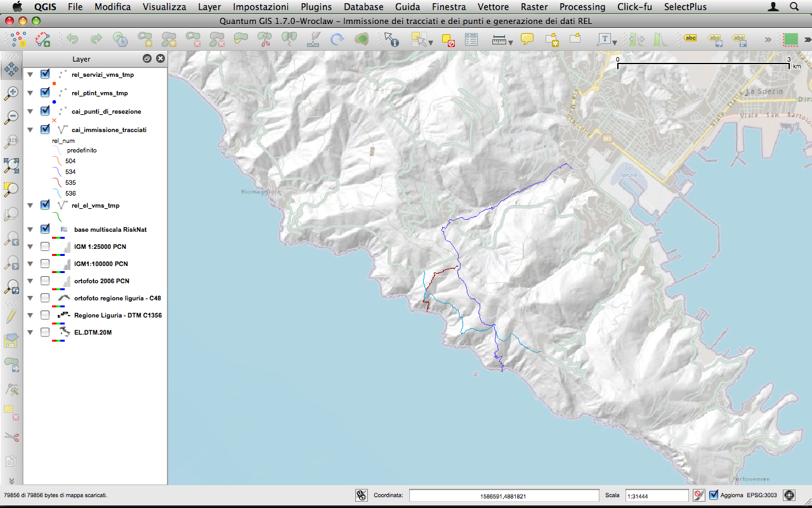The height and width of the screenshot is (508, 812).
Task: Click the yellow Map Tips speech bubble
Action: coord(527,39)
